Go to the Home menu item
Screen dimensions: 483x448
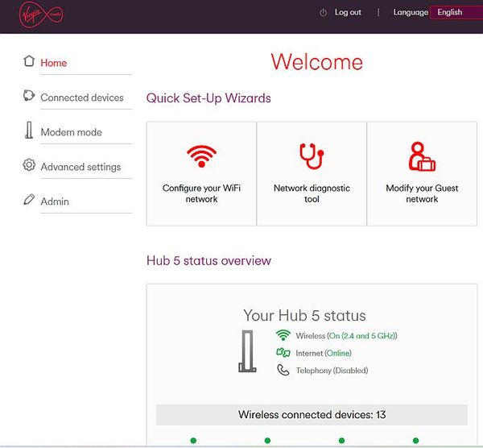54,63
